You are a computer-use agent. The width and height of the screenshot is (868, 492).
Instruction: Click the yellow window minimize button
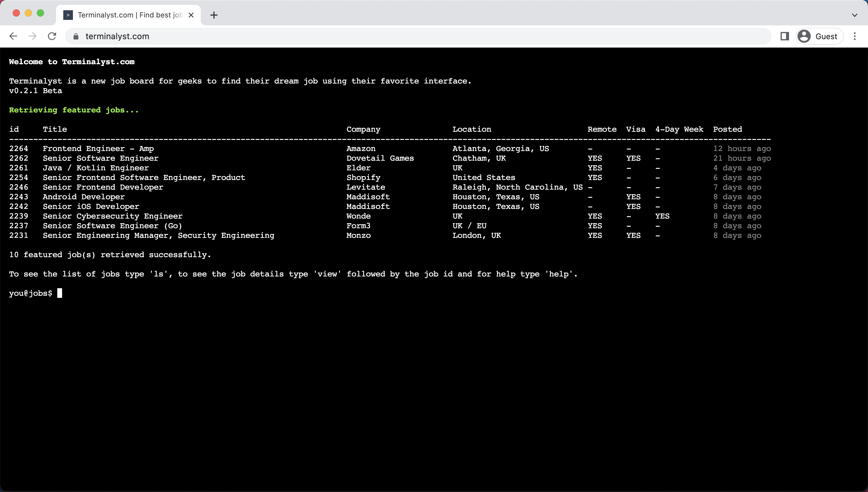[28, 13]
